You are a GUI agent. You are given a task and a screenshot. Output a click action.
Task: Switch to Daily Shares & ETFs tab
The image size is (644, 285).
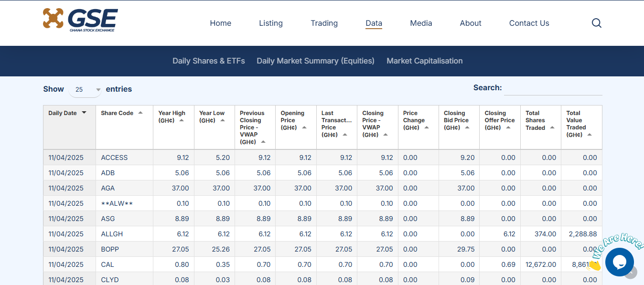(x=209, y=61)
